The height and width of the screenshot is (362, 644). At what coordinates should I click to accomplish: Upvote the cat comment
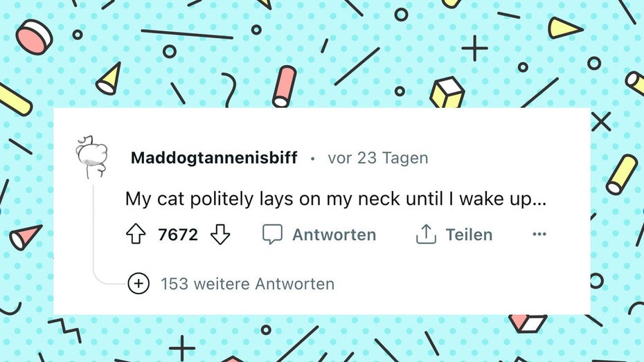pyautogui.click(x=136, y=235)
